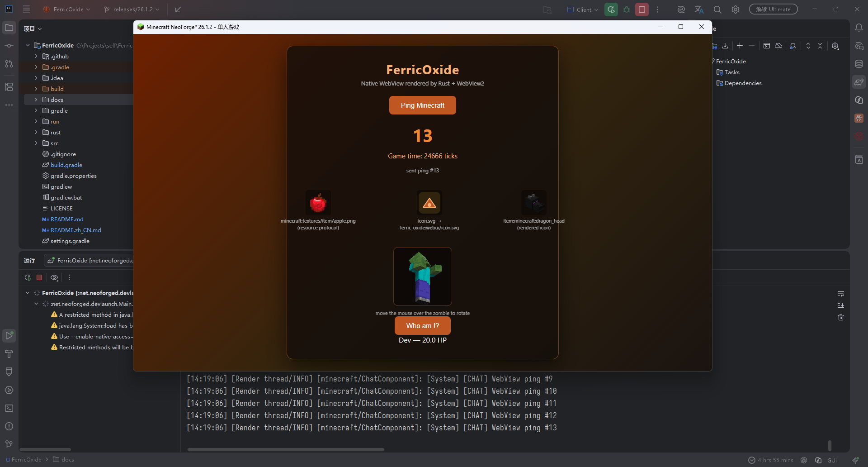Expand the build folder in project tree
Screen dimensions: 868x467
pos(36,89)
